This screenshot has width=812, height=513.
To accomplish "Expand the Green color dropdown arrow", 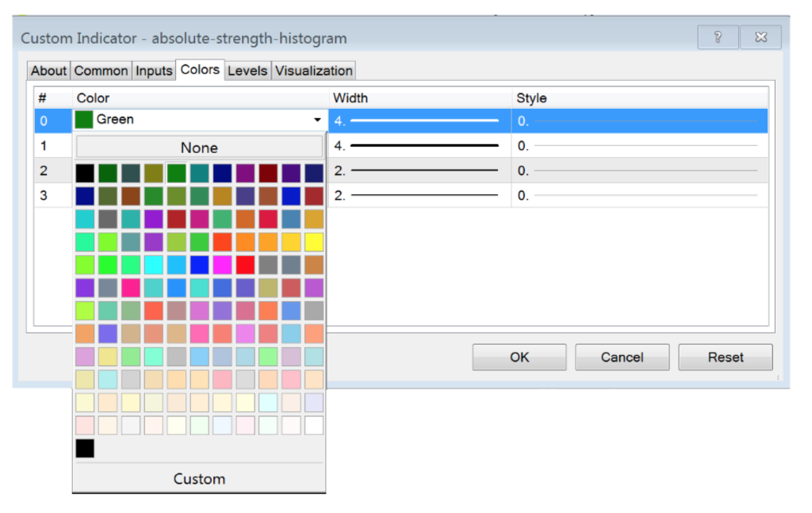I will [317, 121].
